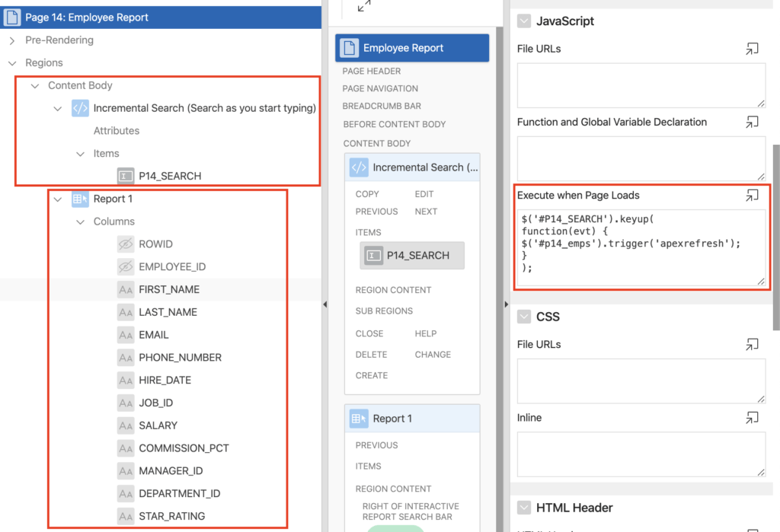Screen dimensions: 780x532
Task: Click the text column icon beside PHONE_NUMBER
Action: [126, 358]
